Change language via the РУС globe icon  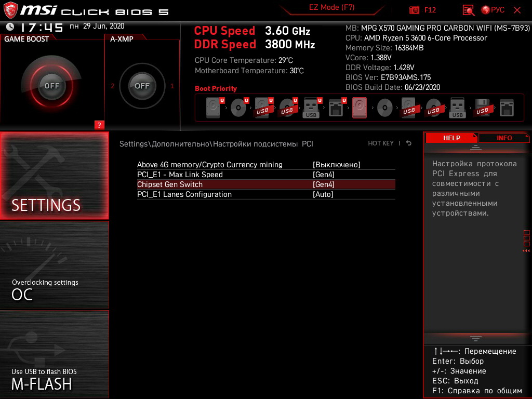point(493,10)
